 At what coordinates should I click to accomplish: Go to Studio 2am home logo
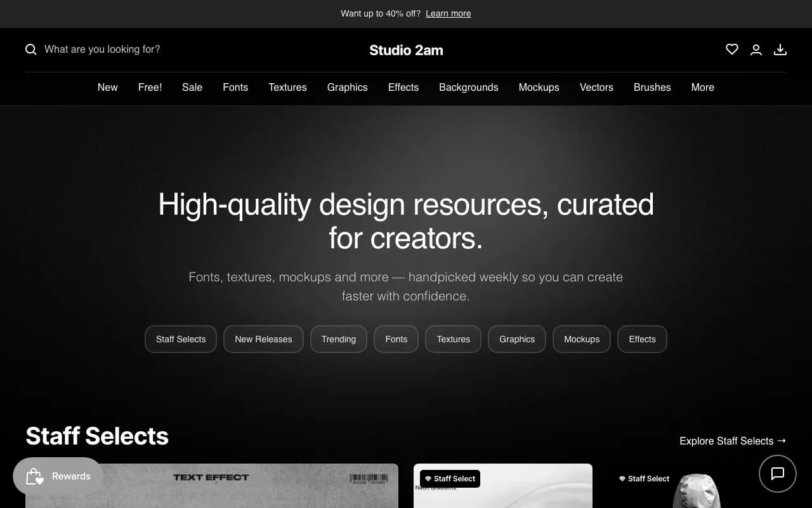(x=406, y=50)
